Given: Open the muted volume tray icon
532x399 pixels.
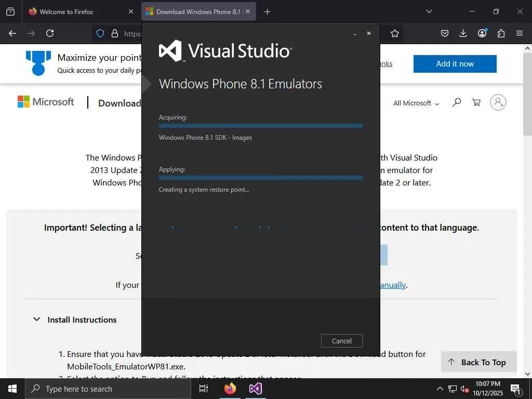Looking at the screenshot, I should pos(464,389).
